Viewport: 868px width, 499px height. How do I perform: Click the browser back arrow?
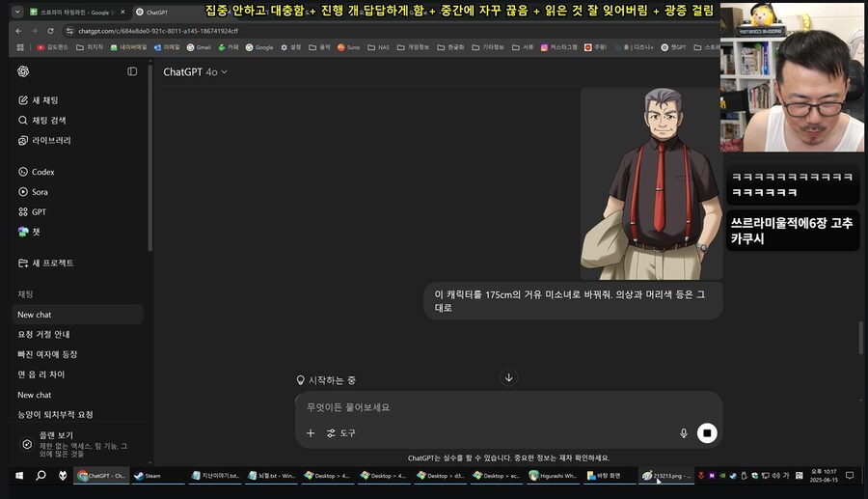pos(19,31)
